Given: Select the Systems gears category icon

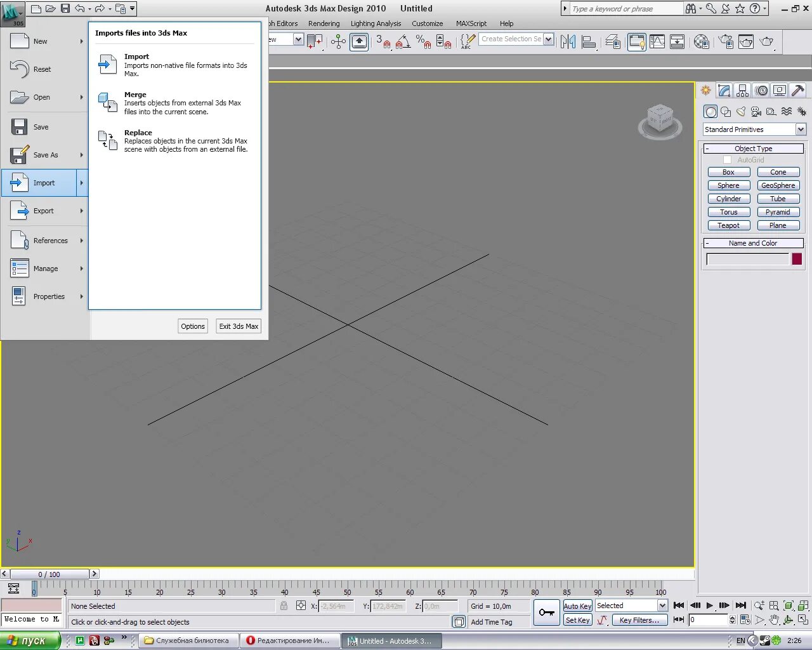Looking at the screenshot, I should point(801,112).
